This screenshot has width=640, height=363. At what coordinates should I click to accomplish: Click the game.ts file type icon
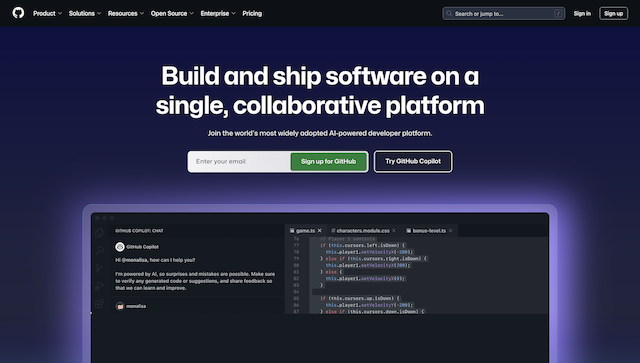click(292, 231)
